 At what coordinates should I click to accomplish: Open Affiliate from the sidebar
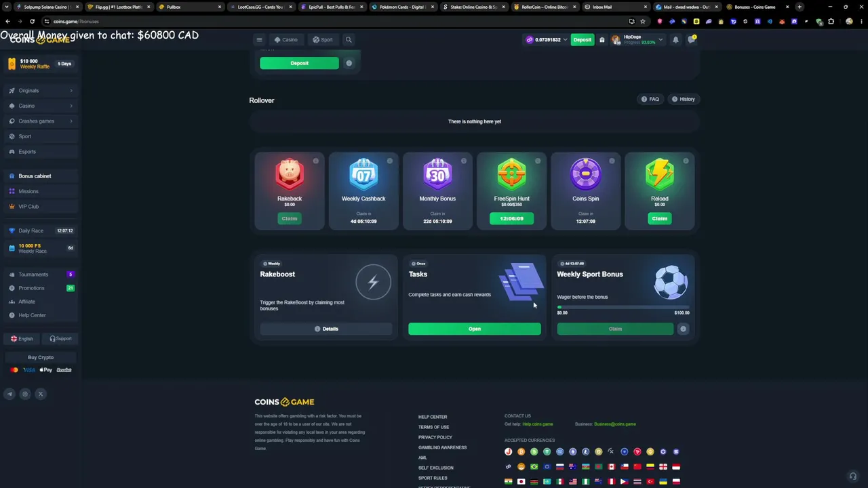pyautogui.click(x=42, y=302)
